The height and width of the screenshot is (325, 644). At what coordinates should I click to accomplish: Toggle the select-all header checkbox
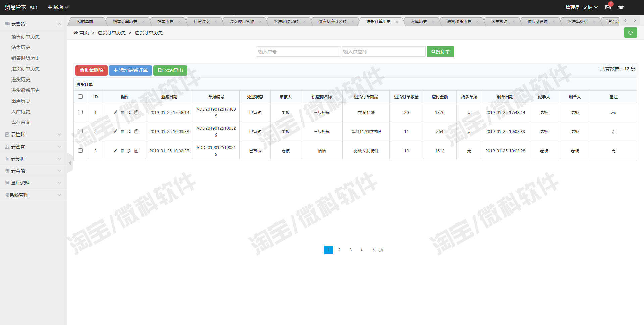point(80,97)
